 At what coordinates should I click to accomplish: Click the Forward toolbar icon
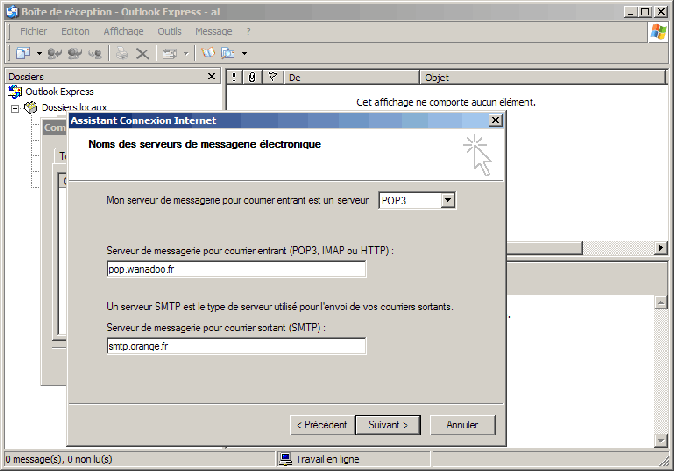(95, 53)
